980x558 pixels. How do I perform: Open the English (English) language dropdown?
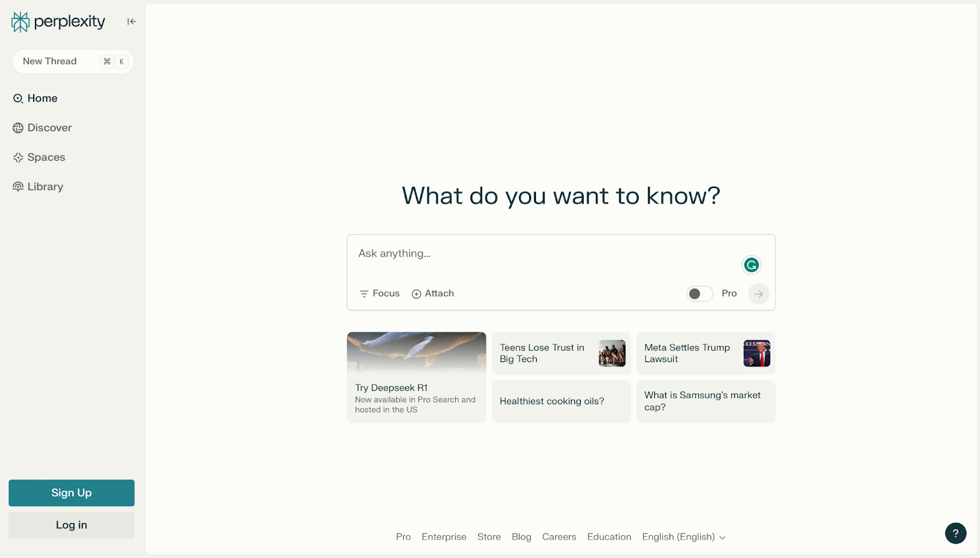pyautogui.click(x=684, y=537)
